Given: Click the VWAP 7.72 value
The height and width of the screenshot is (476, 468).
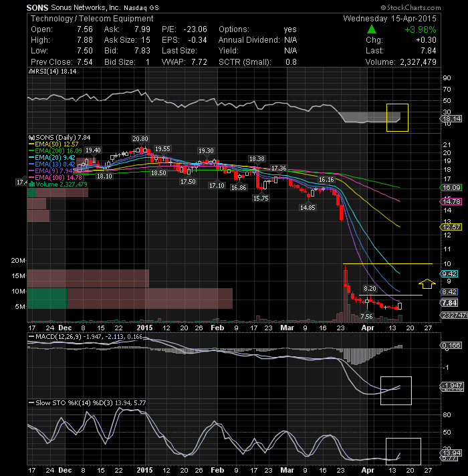Looking at the screenshot, I should pyautogui.click(x=199, y=62).
